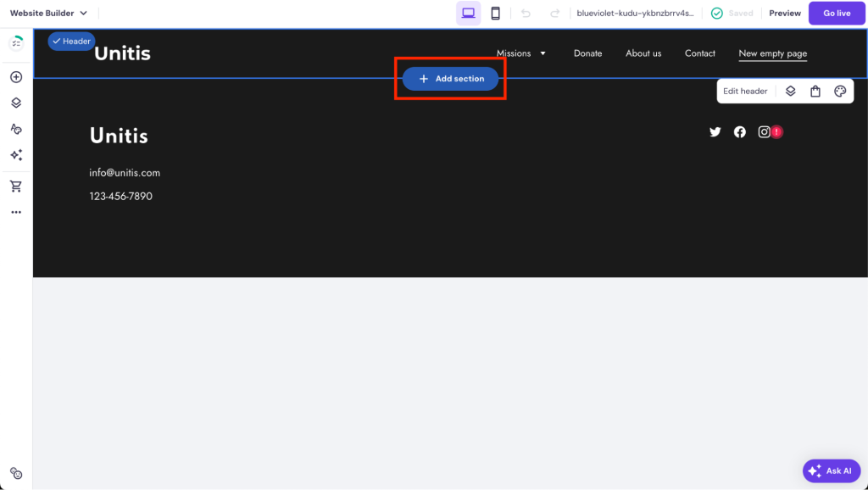
Task: Switch to the New empty page tab
Action: tap(772, 53)
